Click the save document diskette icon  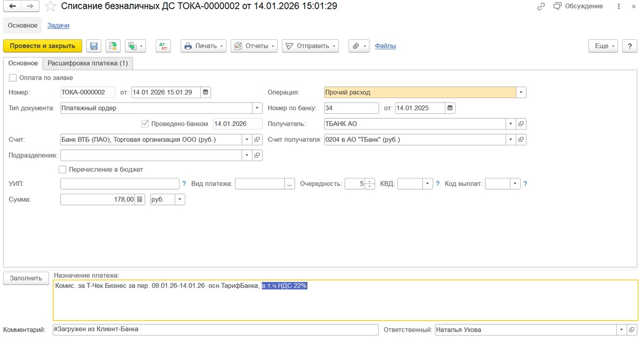tap(94, 46)
